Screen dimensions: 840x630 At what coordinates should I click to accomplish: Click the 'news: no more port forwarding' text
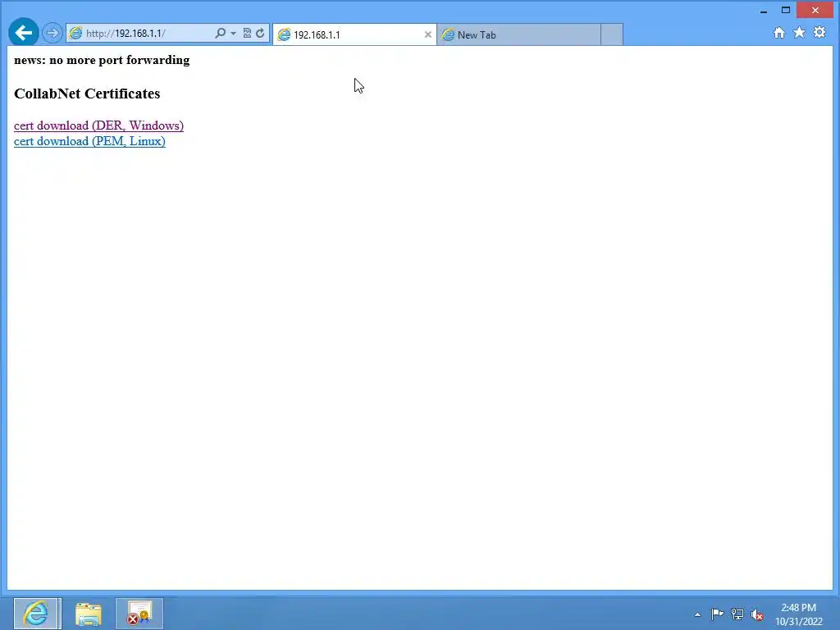102,60
